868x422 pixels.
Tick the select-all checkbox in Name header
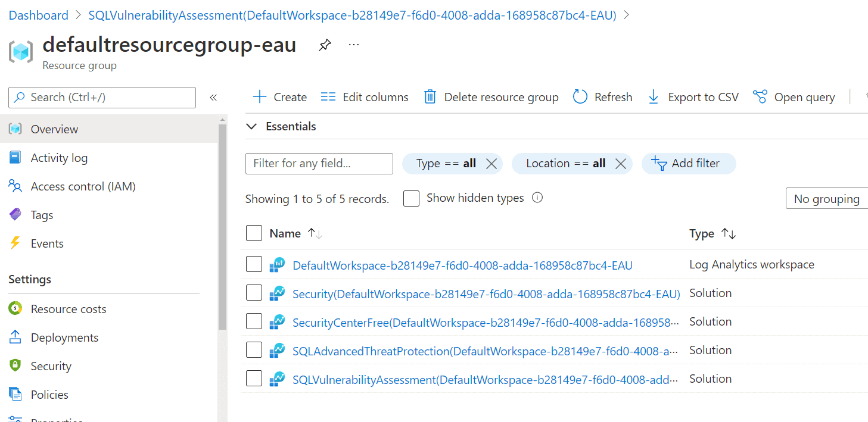[x=254, y=233]
